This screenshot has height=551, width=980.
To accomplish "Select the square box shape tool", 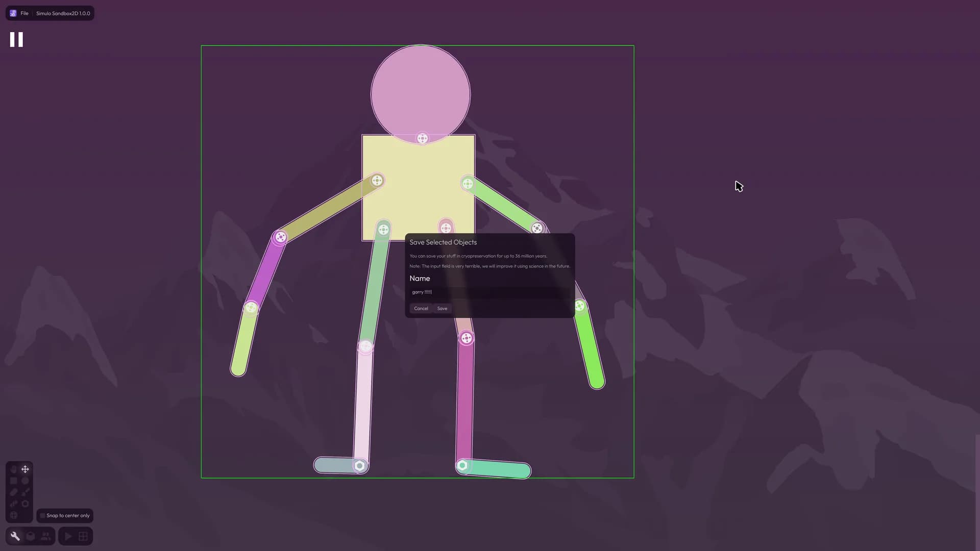I will click(14, 481).
